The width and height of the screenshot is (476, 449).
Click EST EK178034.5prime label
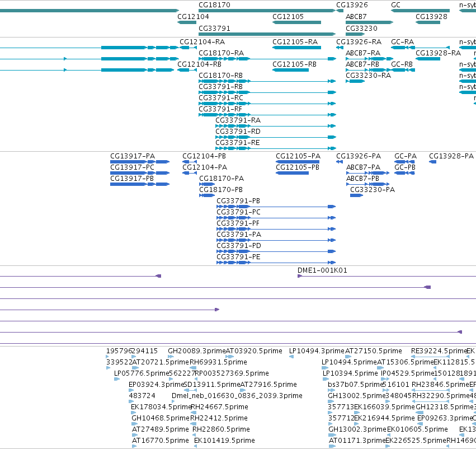click(161, 407)
